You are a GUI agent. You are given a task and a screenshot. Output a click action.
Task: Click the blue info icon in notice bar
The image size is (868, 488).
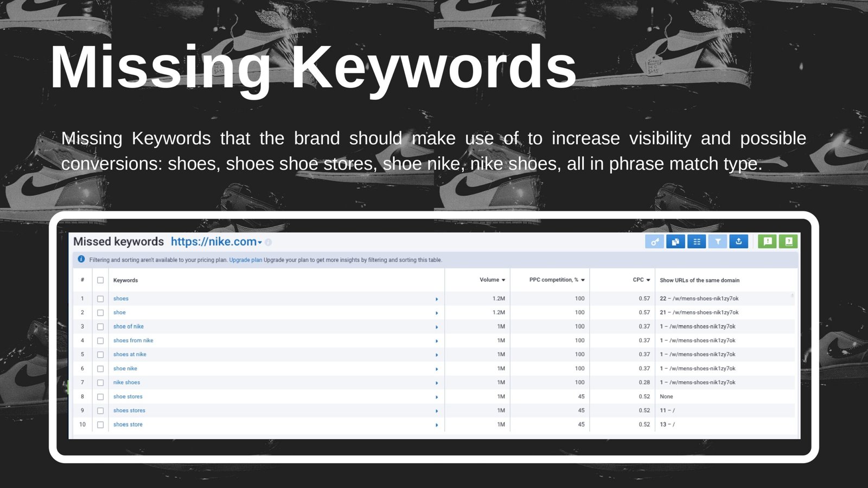coord(81,259)
